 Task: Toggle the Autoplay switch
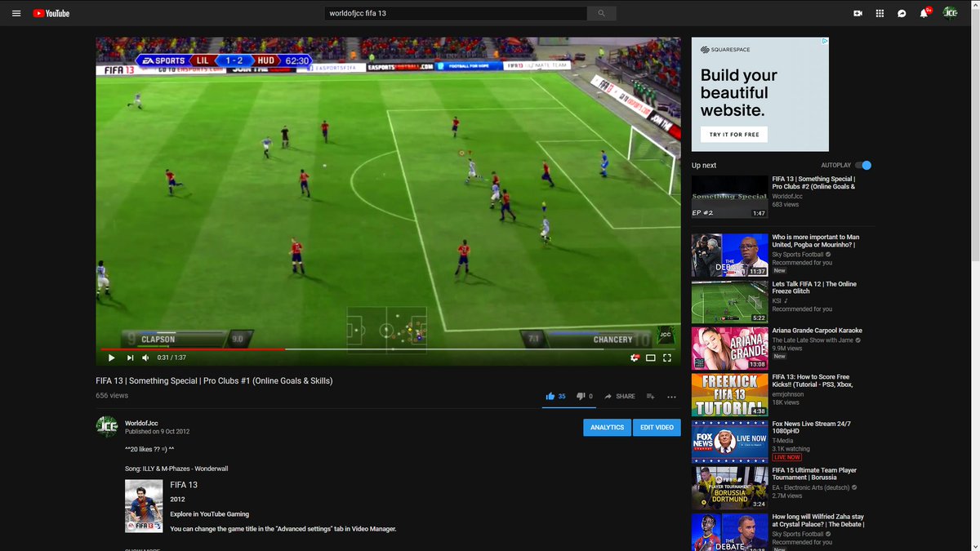coord(863,165)
